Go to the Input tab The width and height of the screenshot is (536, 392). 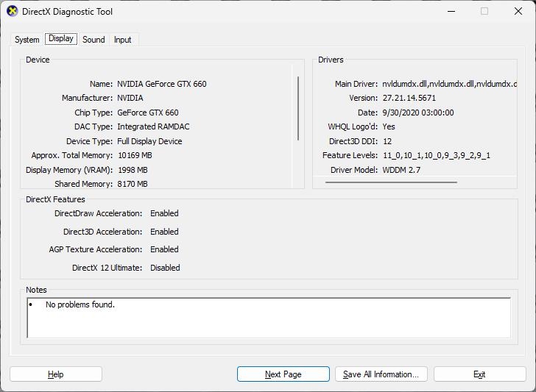click(x=122, y=40)
